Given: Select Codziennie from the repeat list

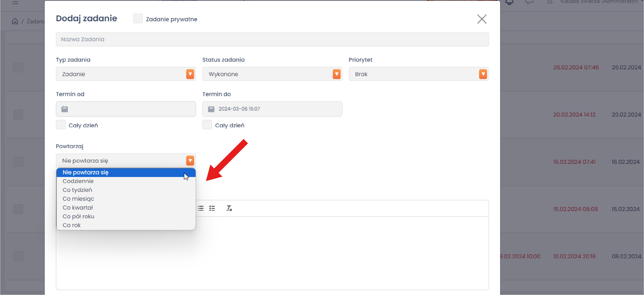Looking at the screenshot, I should click(78, 181).
